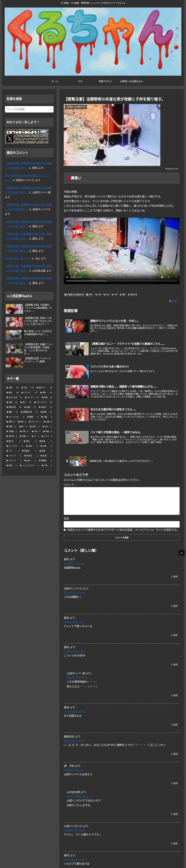Viewport: 186px width, 868px height.
Task: Enter fullscreen on the video player
Action: [169, 277]
